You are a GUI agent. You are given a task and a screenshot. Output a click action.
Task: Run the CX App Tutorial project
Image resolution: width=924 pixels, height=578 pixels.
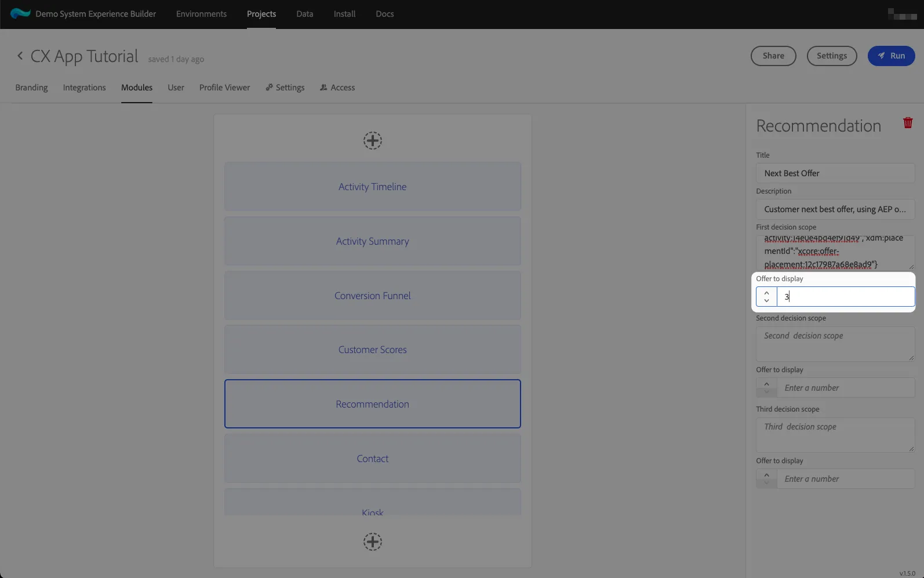tap(891, 56)
